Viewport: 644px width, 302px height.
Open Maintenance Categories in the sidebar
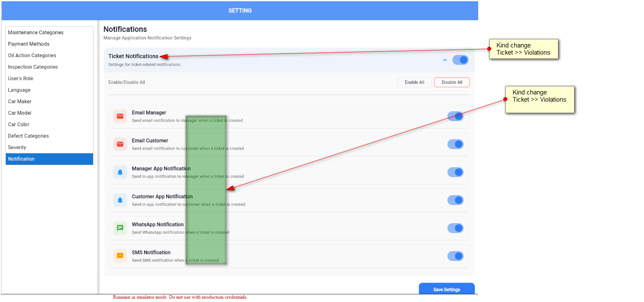36,33
